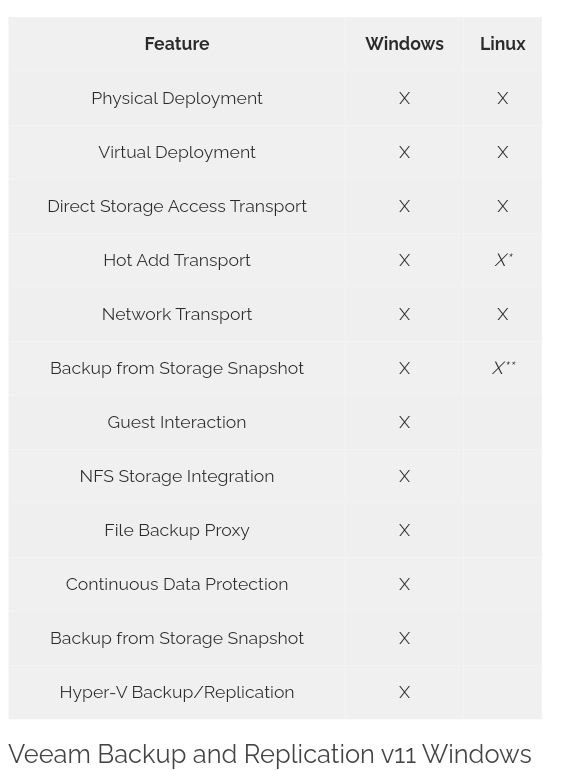This screenshot has height=770, width=573.
Task: Click the Network Transport label
Action: point(177,314)
